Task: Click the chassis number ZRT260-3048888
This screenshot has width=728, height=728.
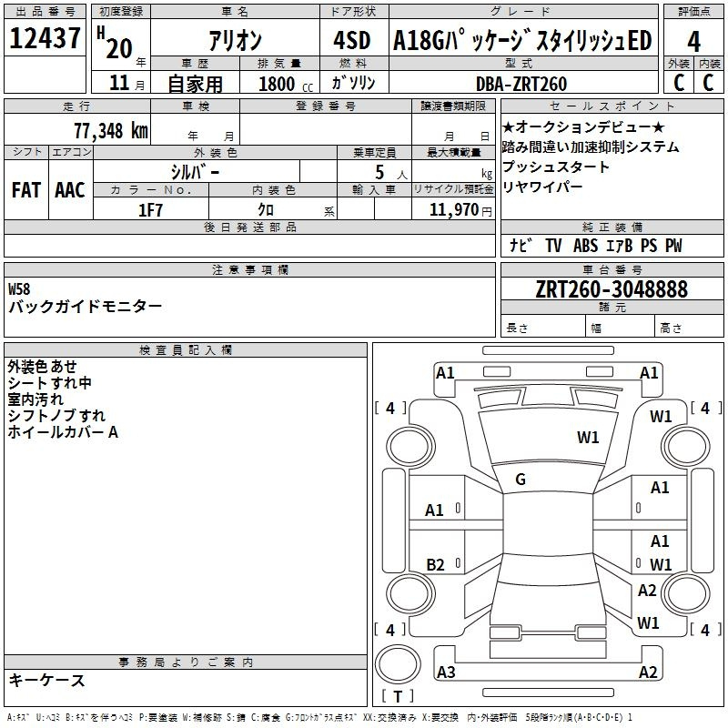Action: pyautogui.click(x=612, y=289)
